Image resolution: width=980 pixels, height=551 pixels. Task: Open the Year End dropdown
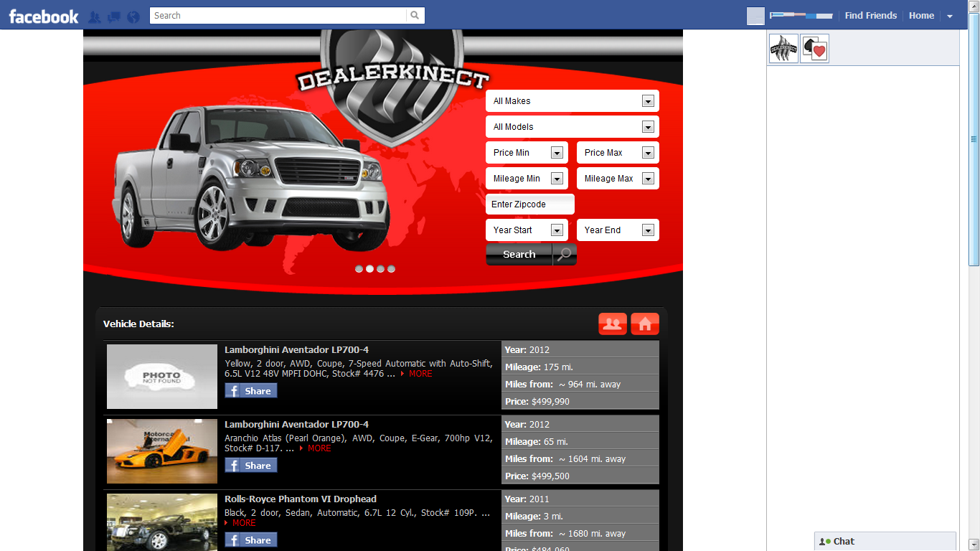[x=618, y=230]
